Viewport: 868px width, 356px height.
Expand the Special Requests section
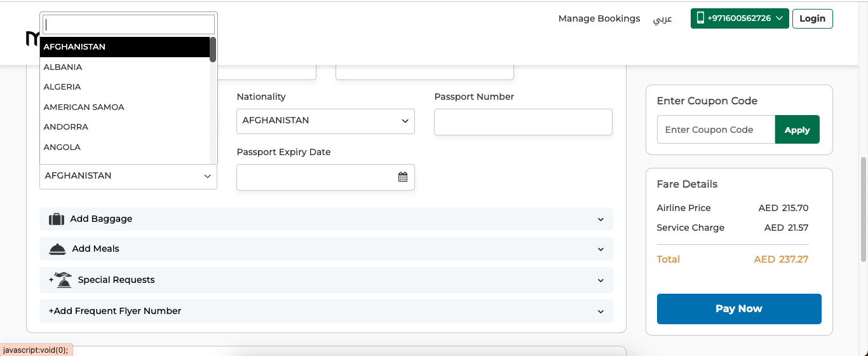coord(326,280)
